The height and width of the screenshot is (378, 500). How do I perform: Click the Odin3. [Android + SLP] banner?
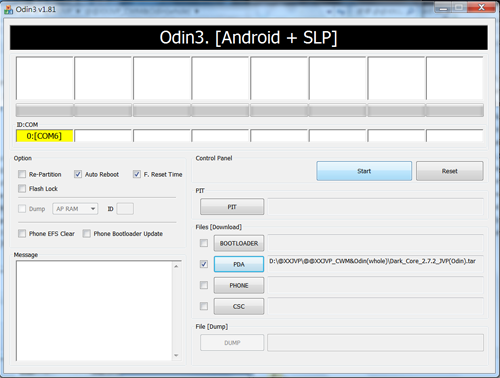(249, 38)
